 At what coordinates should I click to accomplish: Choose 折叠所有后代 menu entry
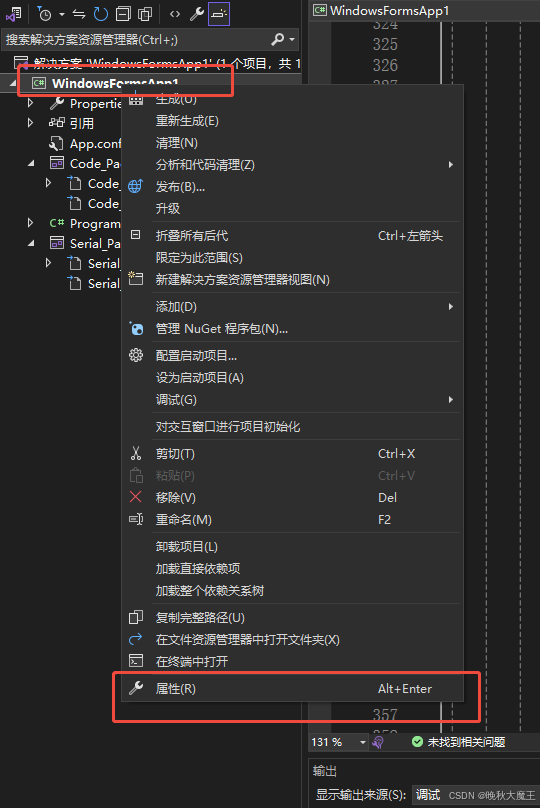point(292,236)
